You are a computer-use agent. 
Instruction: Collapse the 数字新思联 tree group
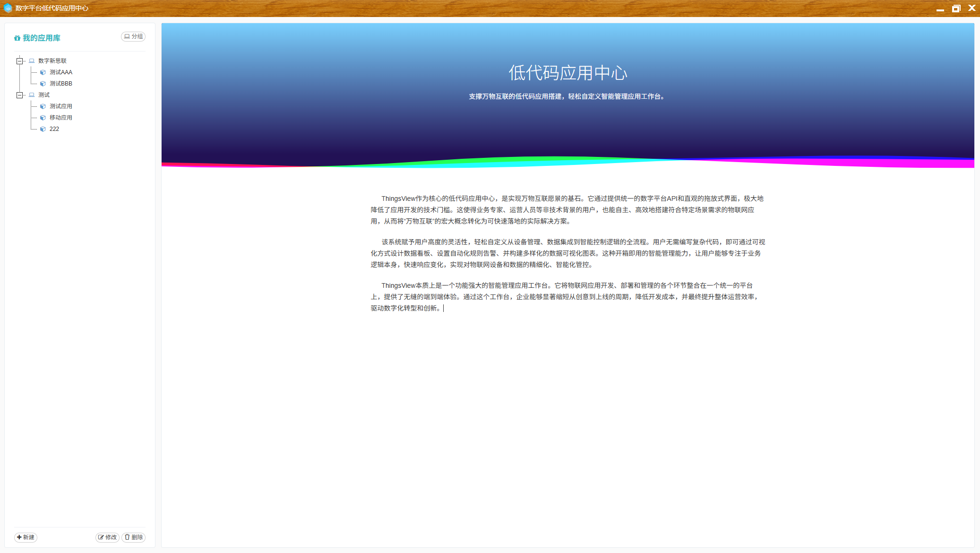coord(19,61)
